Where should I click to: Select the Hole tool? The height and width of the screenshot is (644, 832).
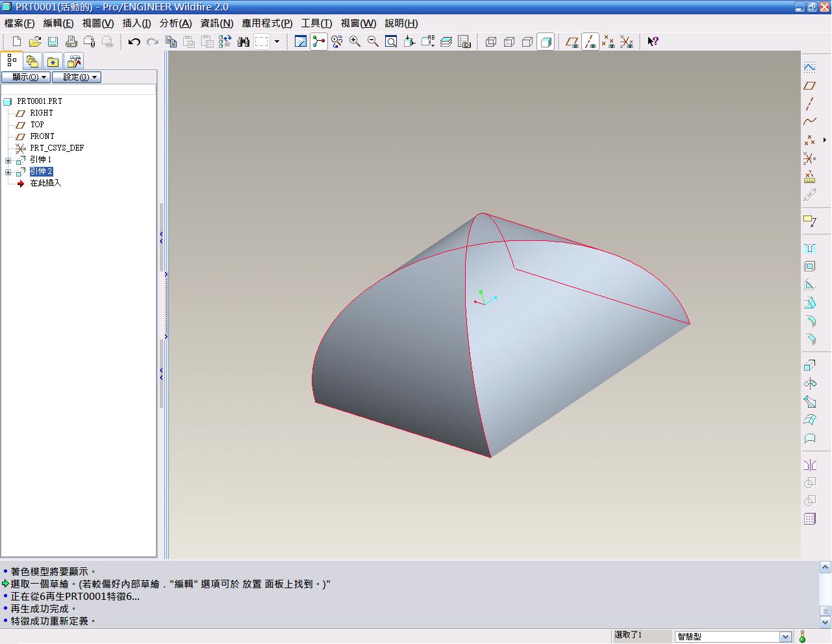coord(809,248)
